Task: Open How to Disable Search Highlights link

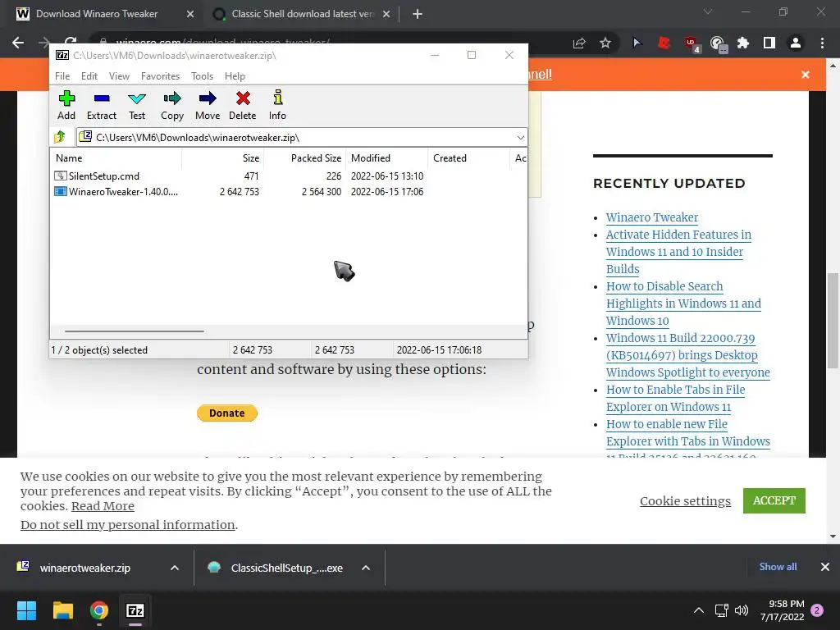Action: pos(683,304)
